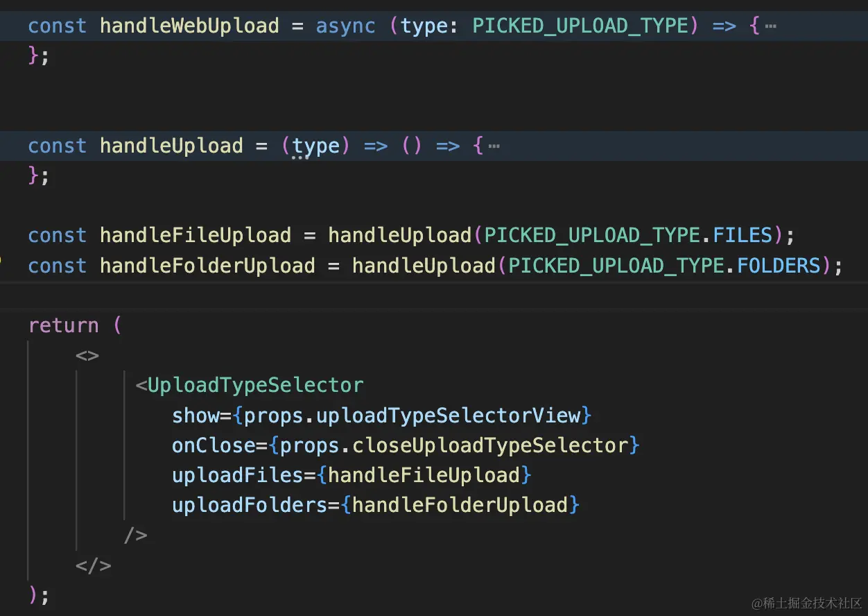Click handleFileUpload inside the uploadFiles braces
Viewport: 868px width, 616px height.
[x=424, y=475]
